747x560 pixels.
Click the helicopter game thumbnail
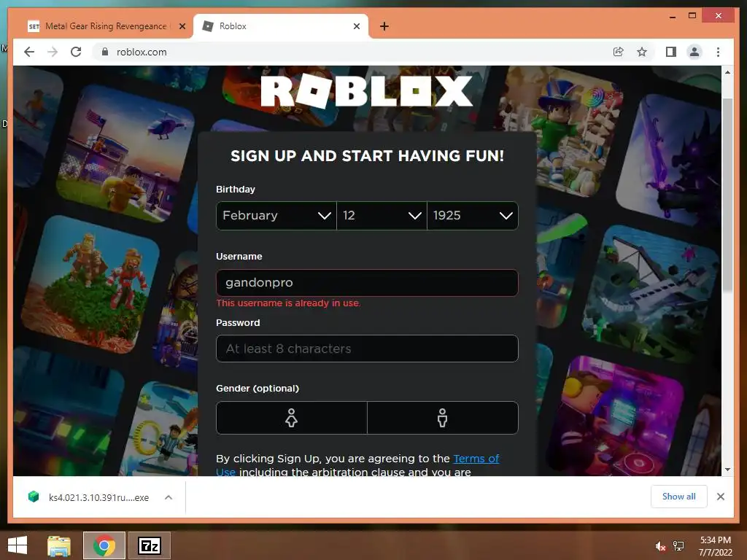point(125,153)
